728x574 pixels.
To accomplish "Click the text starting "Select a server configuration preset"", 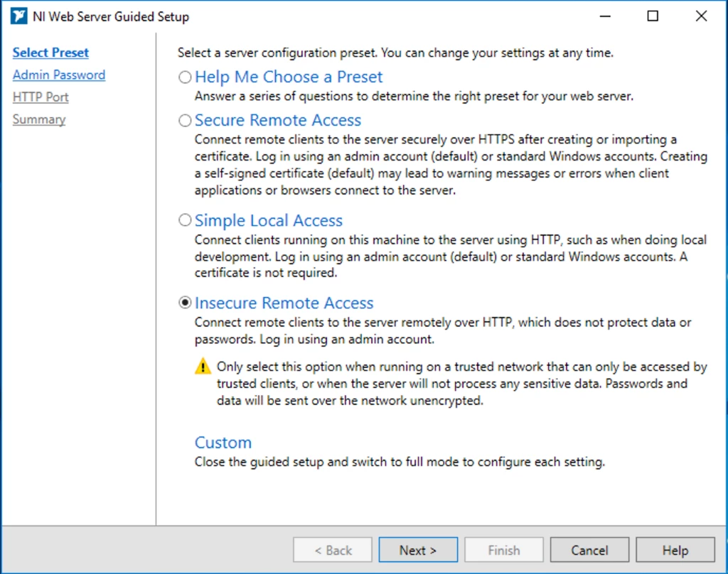I will pos(395,53).
